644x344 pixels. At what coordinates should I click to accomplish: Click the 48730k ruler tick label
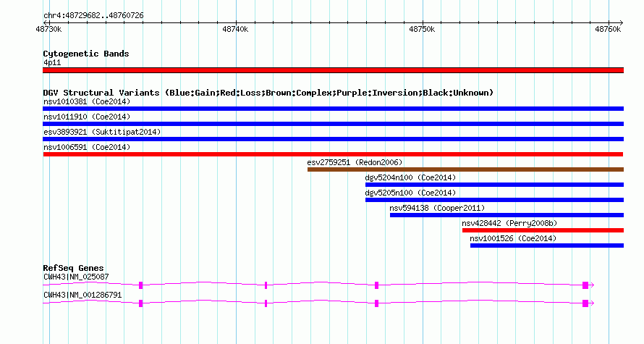(49, 29)
